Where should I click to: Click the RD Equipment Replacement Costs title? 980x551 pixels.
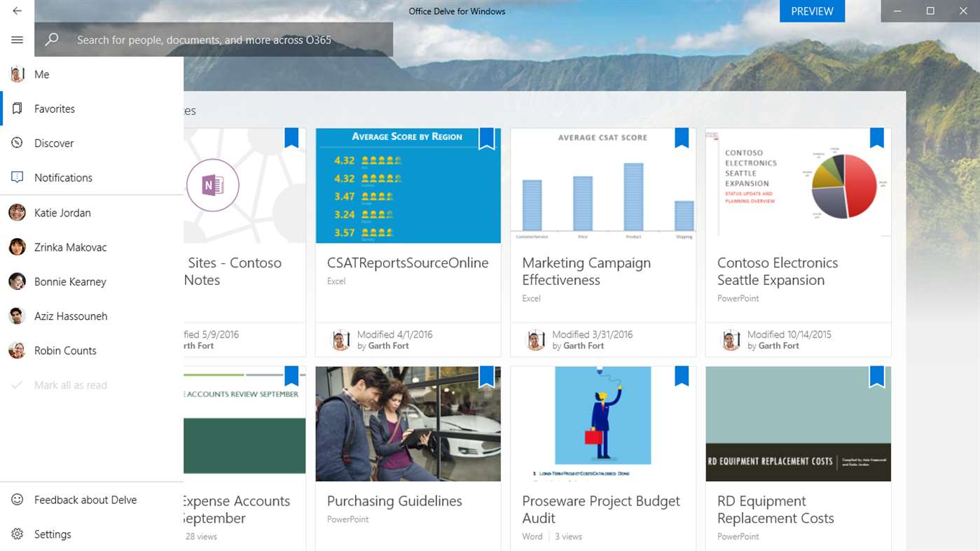[775, 510]
